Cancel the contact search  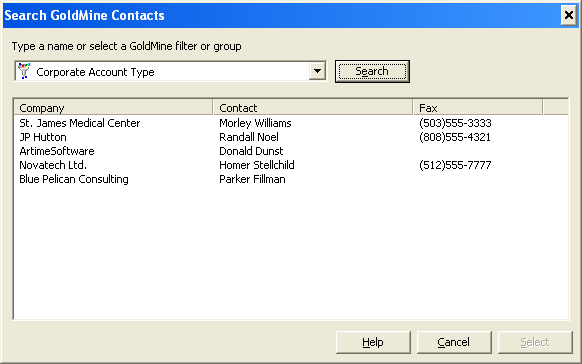pos(454,342)
